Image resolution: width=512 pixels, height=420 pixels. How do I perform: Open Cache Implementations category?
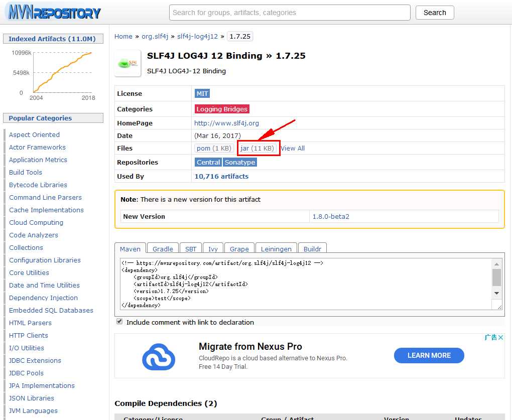point(46,210)
